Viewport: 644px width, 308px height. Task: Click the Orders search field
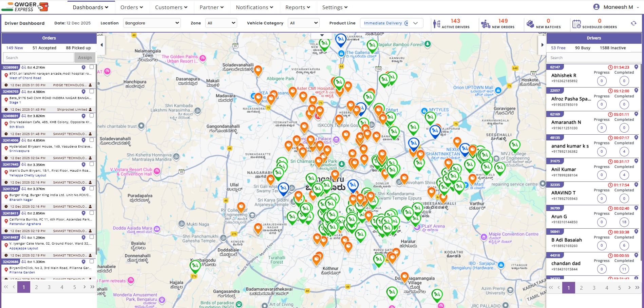[38, 58]
